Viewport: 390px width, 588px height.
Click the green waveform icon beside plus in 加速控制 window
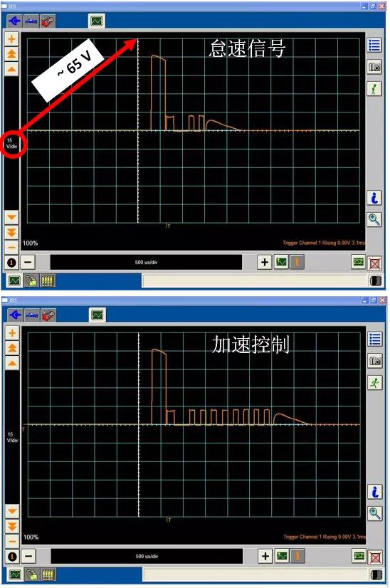coord(282,556)
